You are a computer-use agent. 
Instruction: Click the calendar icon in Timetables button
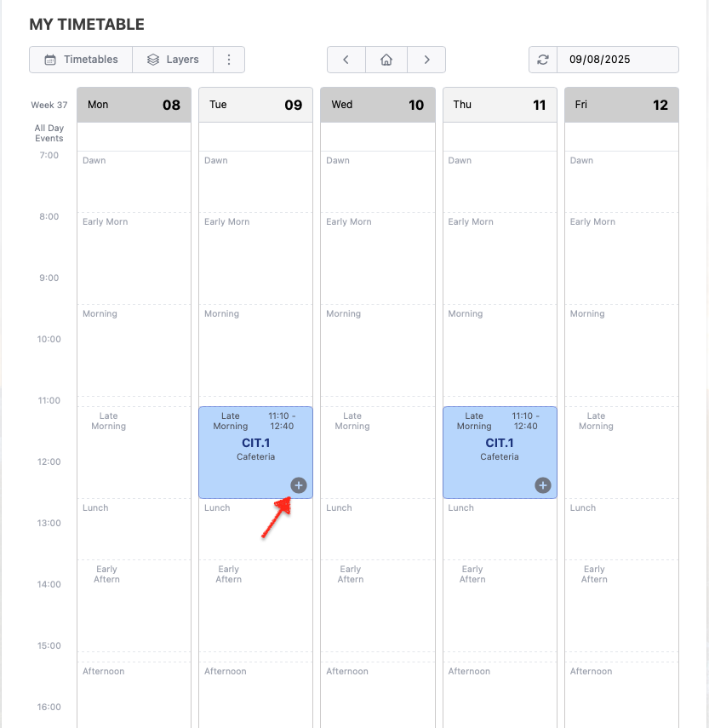(50, 60)
